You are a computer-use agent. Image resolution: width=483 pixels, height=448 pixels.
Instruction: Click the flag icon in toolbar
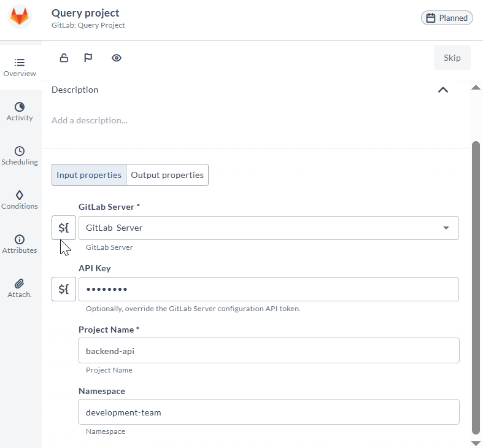88,58
